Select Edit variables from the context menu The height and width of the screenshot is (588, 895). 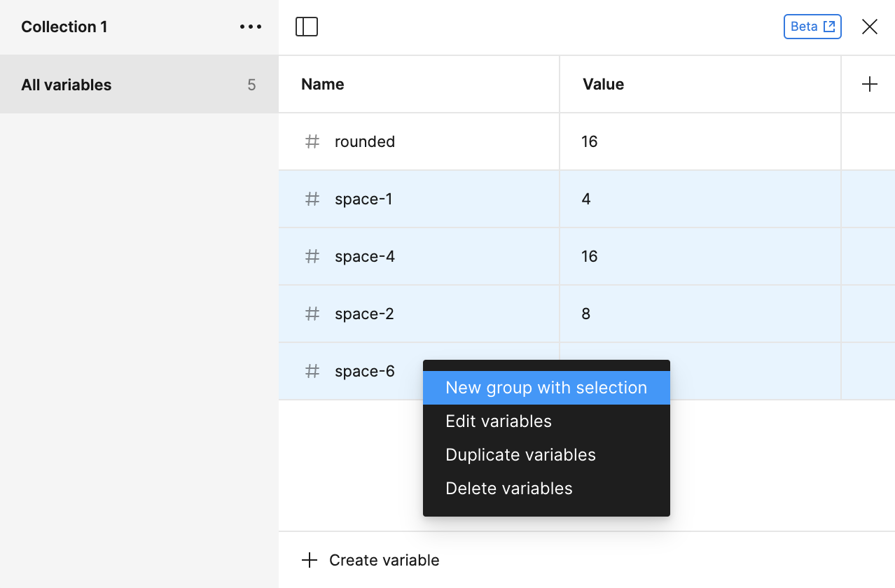pyautogui.click(x=498, y=421)
